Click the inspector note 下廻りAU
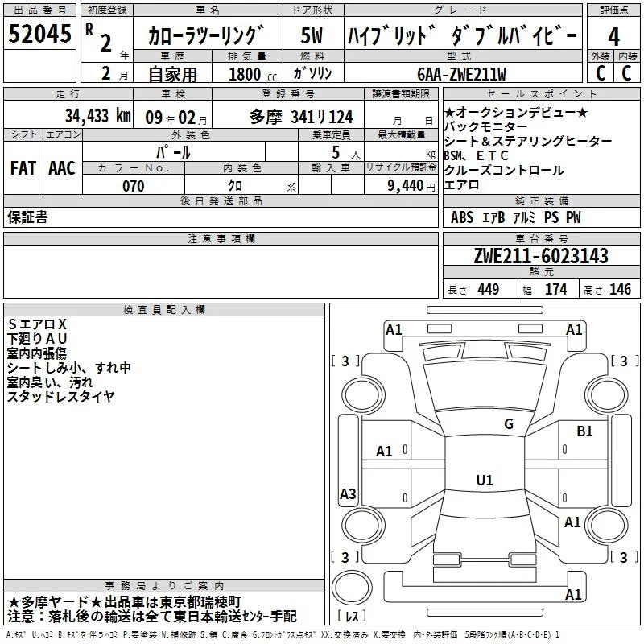 [x=37, y=338]
